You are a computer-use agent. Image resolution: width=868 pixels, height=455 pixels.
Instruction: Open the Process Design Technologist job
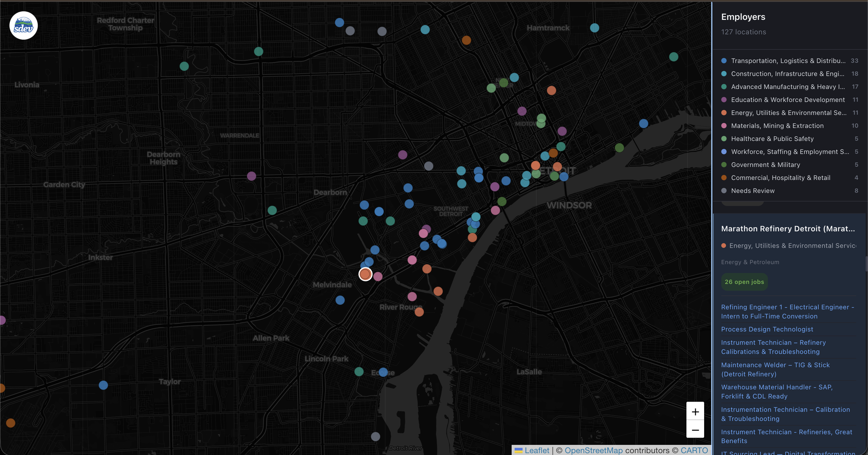[x=767, y=329]
